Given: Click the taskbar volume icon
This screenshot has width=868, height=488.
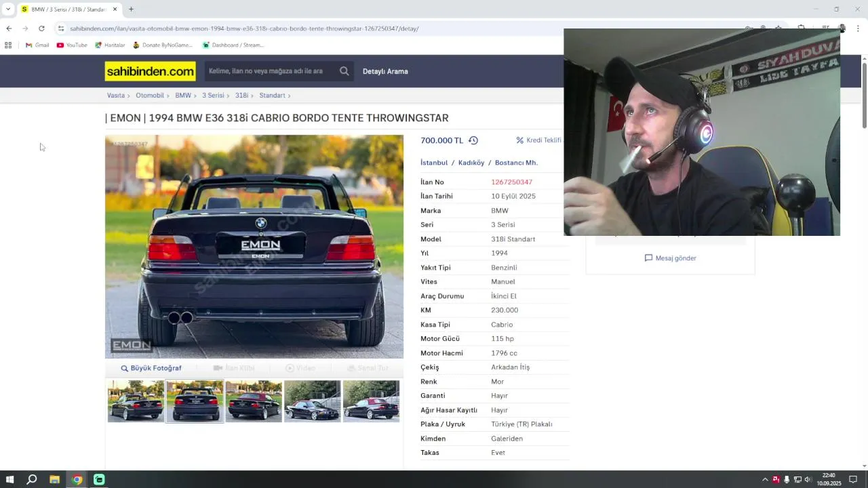Looking at the screenshot, I should [808, 480].
